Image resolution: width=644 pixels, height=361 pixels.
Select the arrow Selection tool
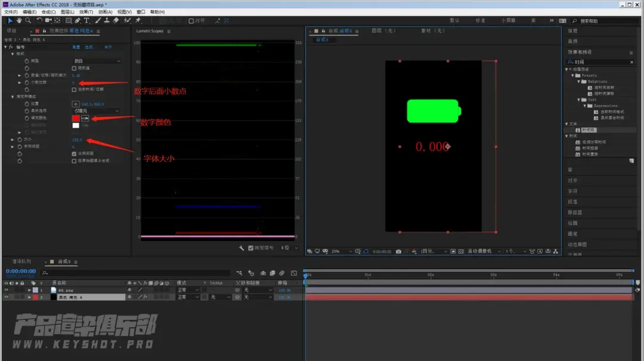(x=10, y=20)
